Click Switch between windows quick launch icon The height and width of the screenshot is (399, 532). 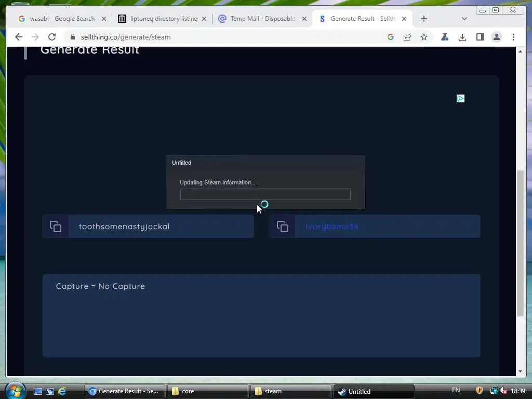click(50, 391)
